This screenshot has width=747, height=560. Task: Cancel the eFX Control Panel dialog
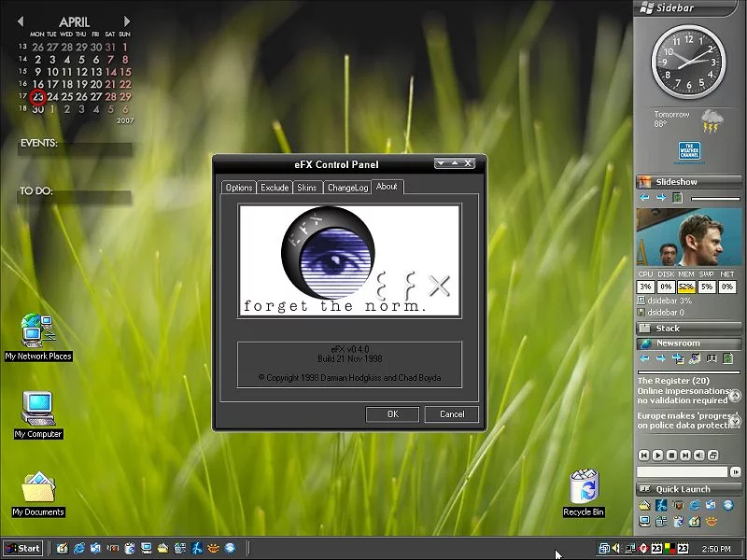coord(451,414)
